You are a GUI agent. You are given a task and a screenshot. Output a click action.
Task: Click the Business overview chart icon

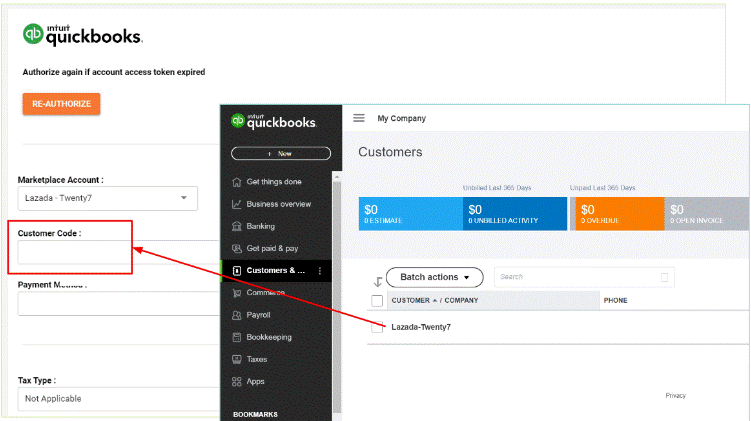[x=237, y=204]
